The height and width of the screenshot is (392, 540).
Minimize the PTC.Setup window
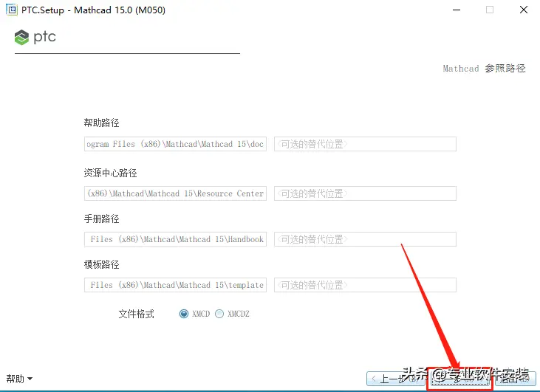(457, 10)
